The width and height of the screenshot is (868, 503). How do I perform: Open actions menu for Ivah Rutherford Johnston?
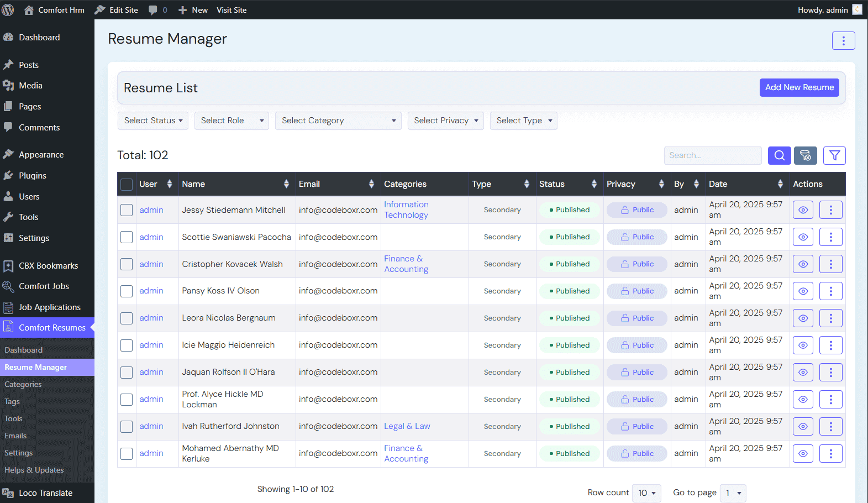click(830, 427)
